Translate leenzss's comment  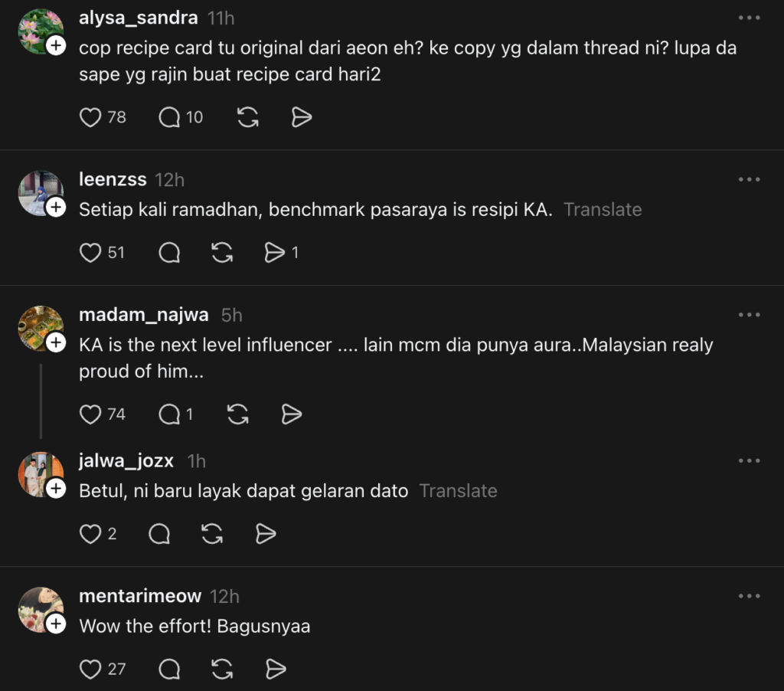603,210
